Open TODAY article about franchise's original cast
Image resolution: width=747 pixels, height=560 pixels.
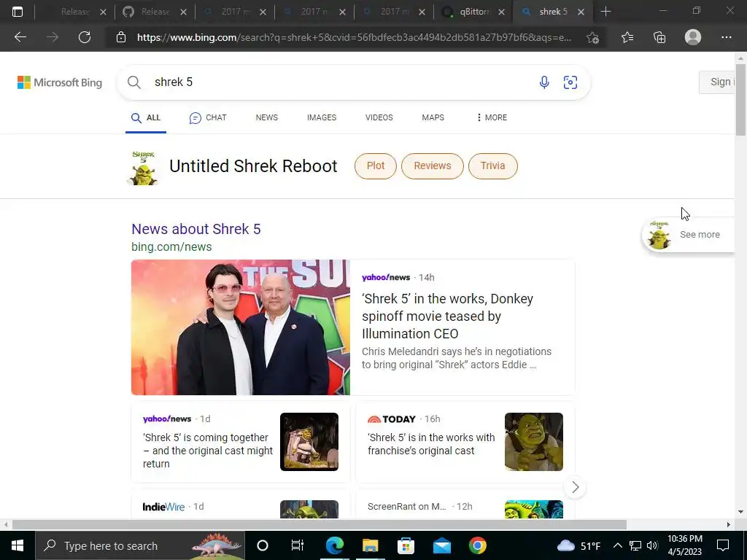pos(431,444)
